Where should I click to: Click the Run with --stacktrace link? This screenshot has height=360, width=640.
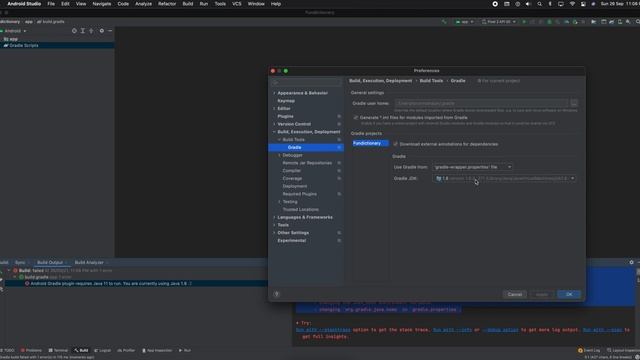coord(323,330)
